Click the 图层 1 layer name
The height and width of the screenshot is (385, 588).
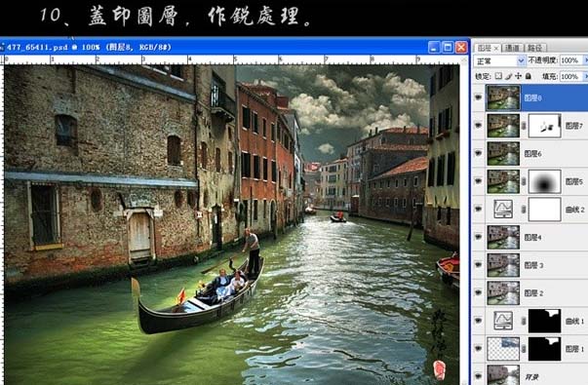pos(575,349)
